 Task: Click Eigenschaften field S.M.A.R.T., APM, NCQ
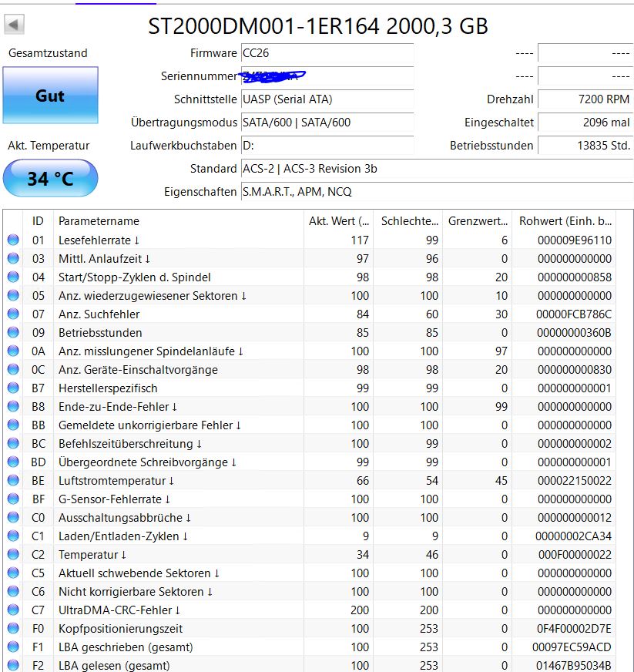click(437, 192)
